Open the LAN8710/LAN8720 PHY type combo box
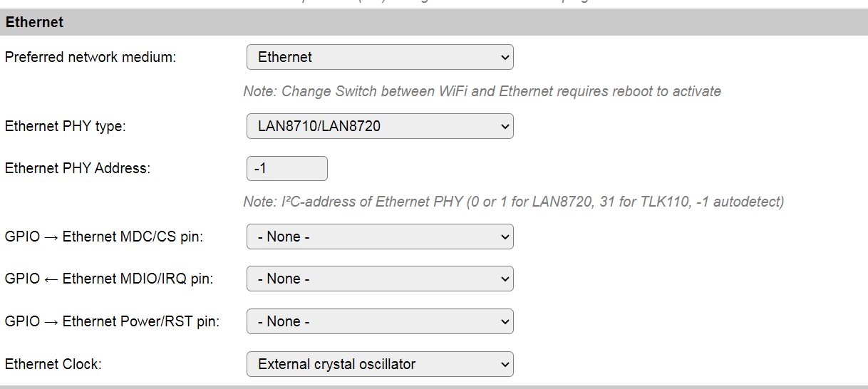 pos(371,126)
